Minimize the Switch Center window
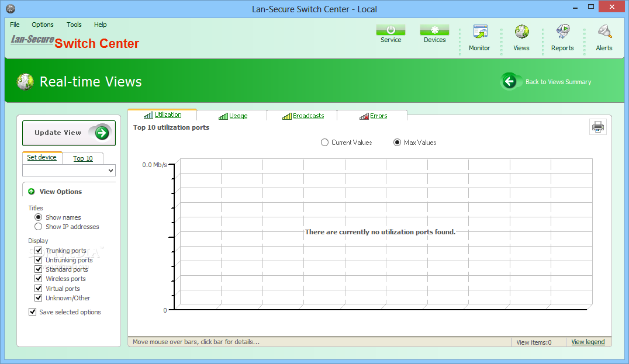The height and width of the screenshot is (364, 629). click(x=575, y=7)
